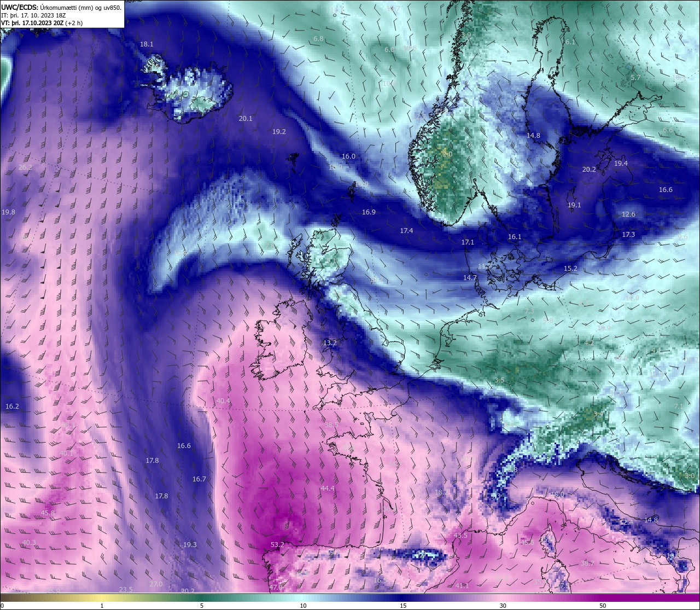Click the 17.3 value on the map
700x610 pixels.
click(628, 235)
